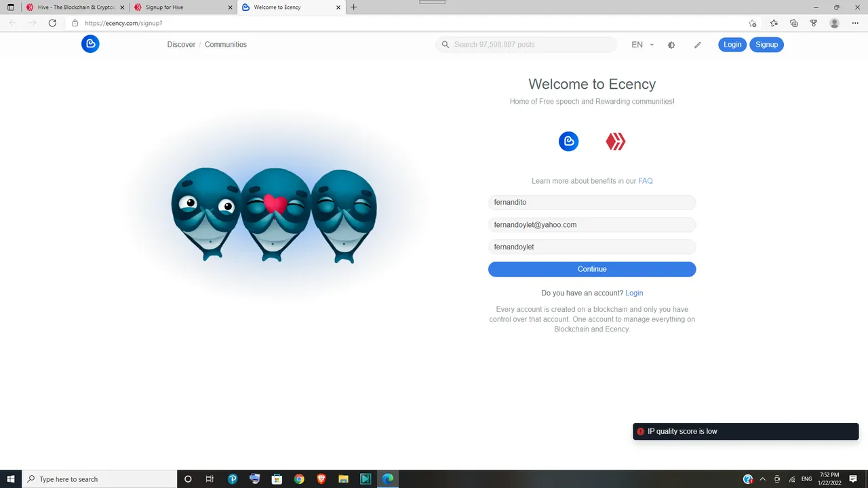Open the Ecency home logo

click(x=90, y=44)
